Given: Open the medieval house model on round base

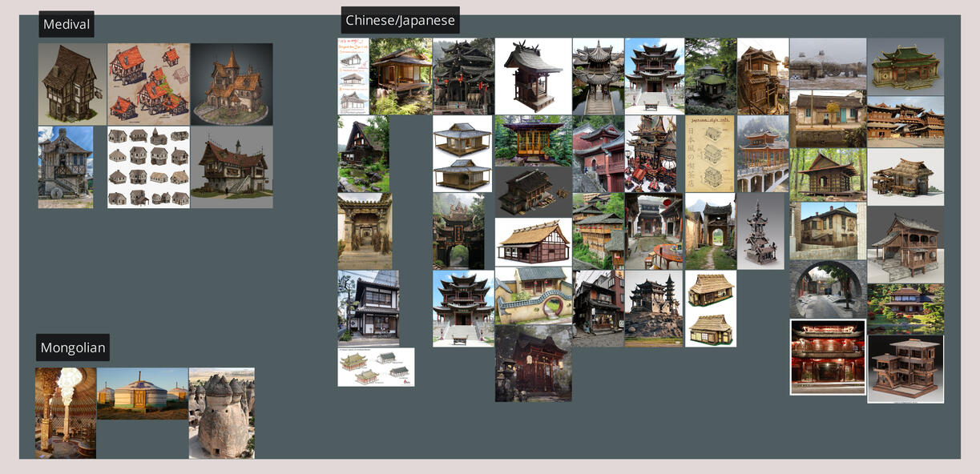Looking at the screenshot, I should 232,84.
